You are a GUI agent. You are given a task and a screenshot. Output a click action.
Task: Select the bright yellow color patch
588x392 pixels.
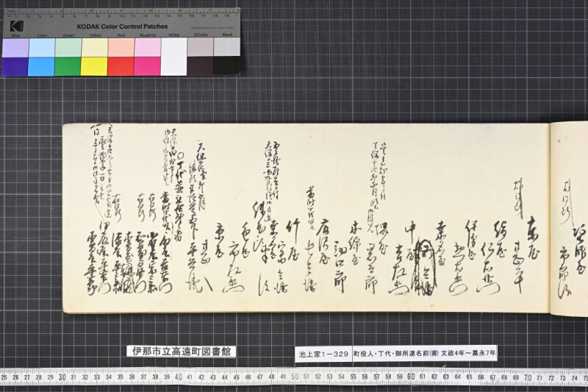pos(95,66)
